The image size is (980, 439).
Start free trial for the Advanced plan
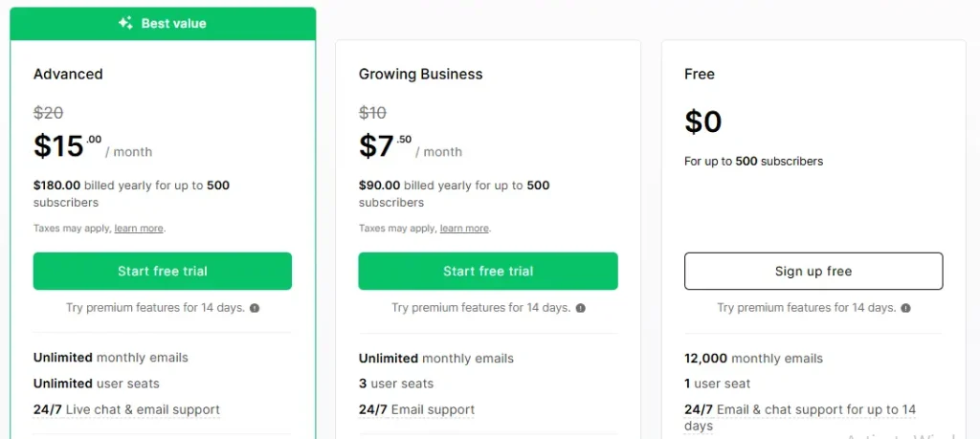pyautogui.click(x=163, y=271)
